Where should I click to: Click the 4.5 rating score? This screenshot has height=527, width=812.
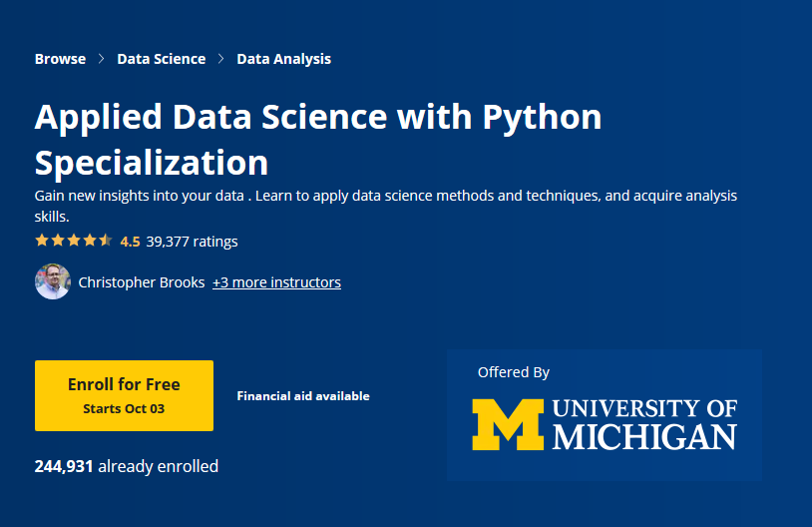tap(130, 242)
